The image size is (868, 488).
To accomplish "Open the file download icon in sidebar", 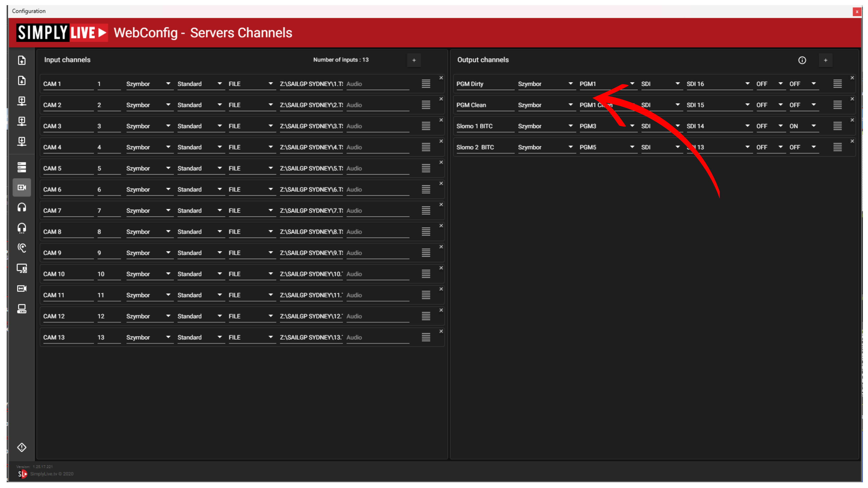I will click(x=21, y=80).
